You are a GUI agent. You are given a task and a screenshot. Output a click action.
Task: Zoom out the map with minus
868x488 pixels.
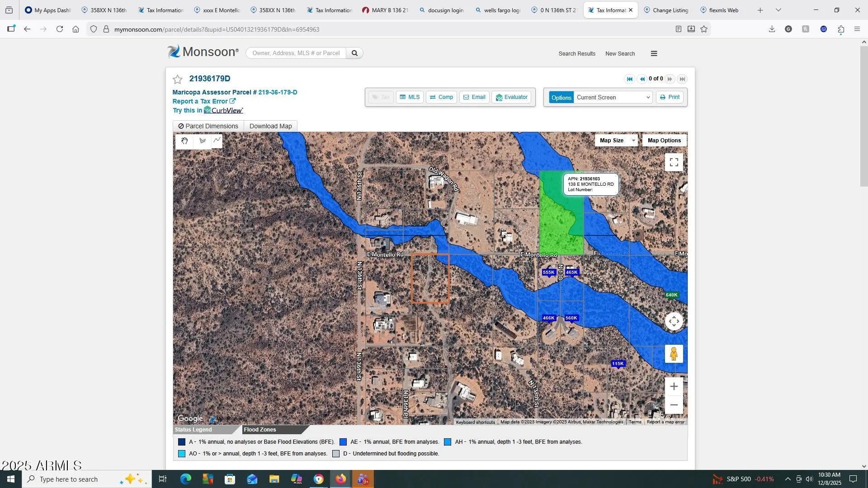tap(674, 405)
